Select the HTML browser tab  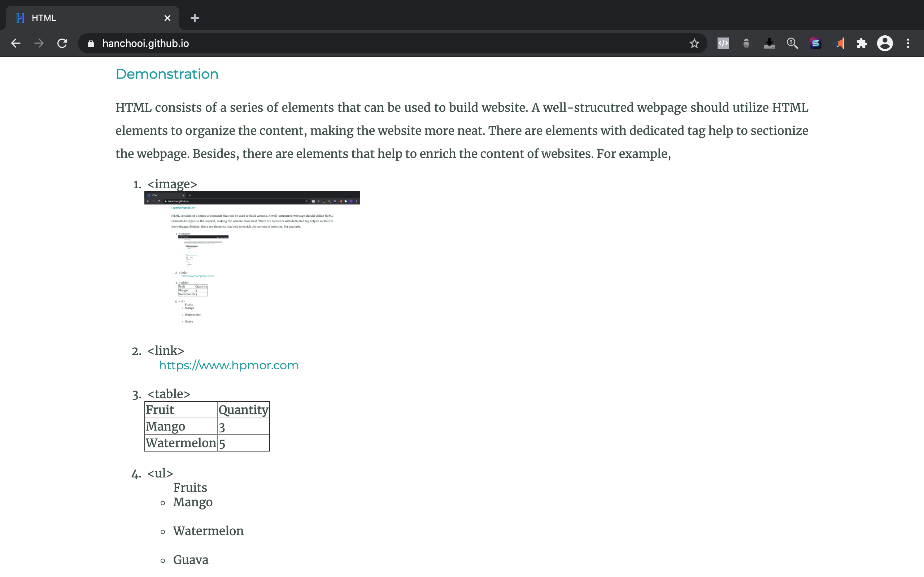click(x=88, y=18)
